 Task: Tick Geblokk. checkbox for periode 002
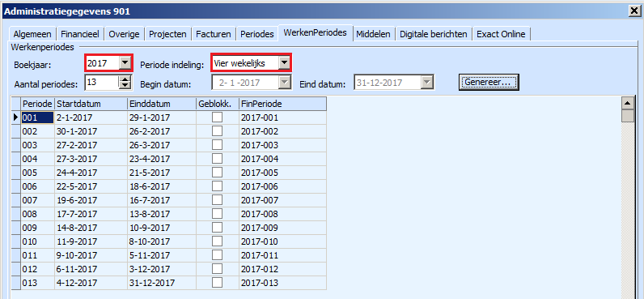click(x=218, y=131)
